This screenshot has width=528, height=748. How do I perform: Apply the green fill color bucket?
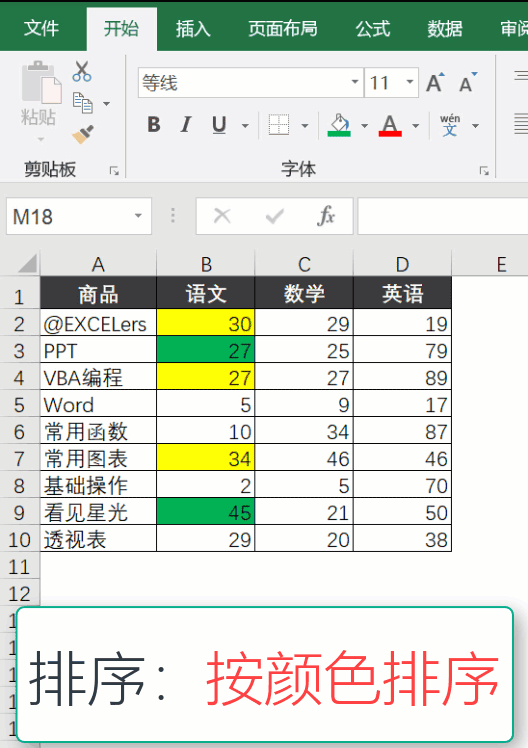(339, 125)
